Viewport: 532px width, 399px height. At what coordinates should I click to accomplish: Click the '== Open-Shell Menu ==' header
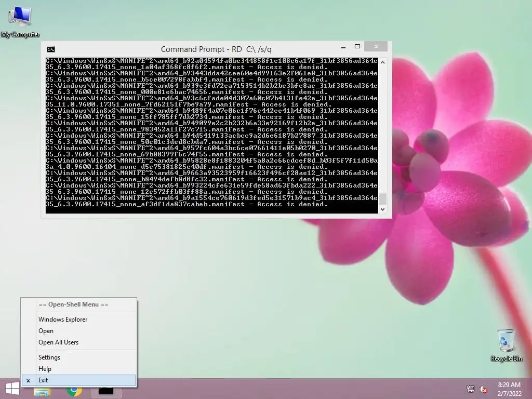(73, 304)
